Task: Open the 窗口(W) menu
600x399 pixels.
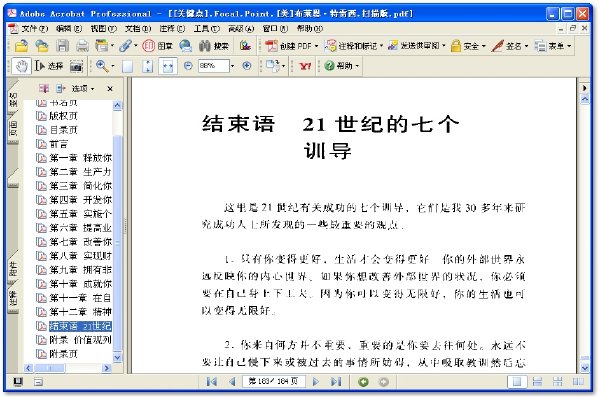Action: [275, 29]
